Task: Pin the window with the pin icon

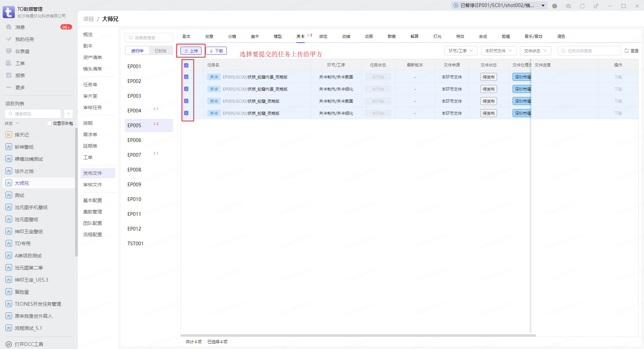Action: coord(596,6)
